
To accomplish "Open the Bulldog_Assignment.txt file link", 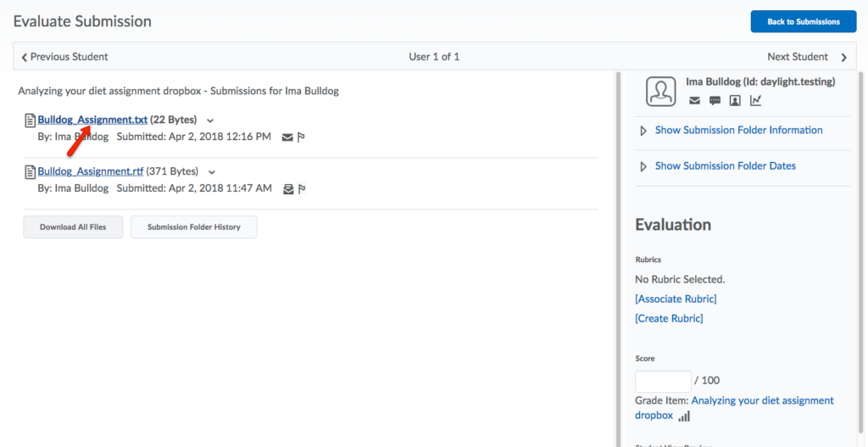I will click(92, 120).
